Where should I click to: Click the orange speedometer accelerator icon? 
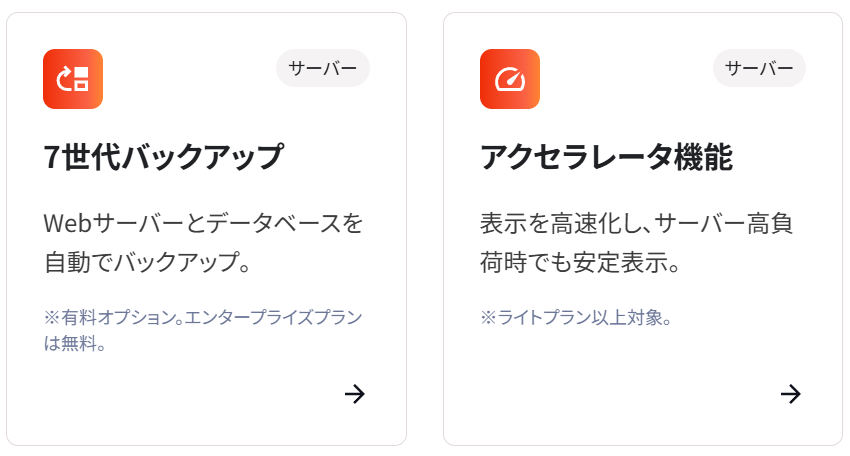[x=509, y=79]
